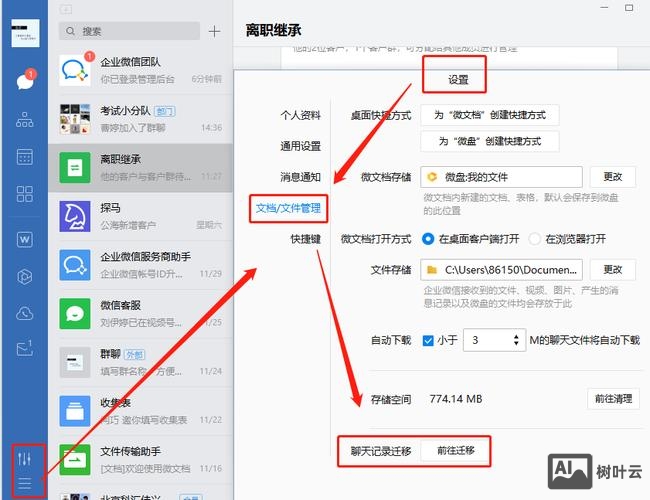Select 在浏览器打开 radio option

[x=534, y=239]
